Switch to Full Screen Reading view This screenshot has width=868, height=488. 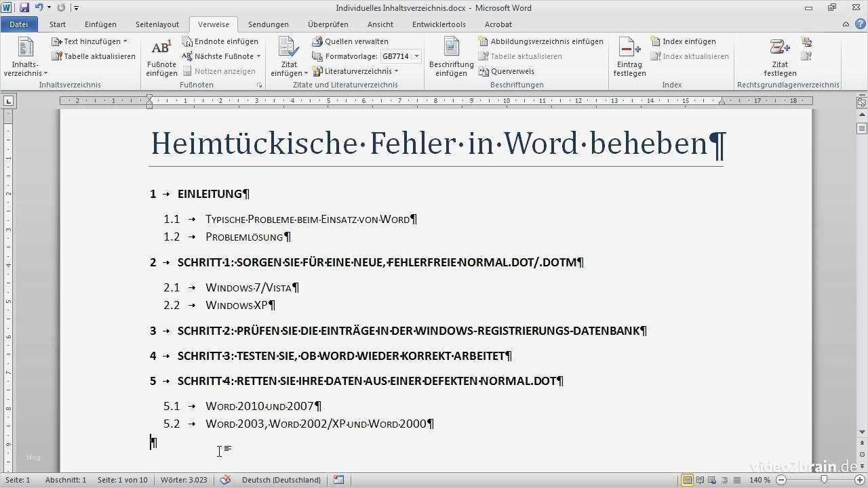tap(701, 480)
